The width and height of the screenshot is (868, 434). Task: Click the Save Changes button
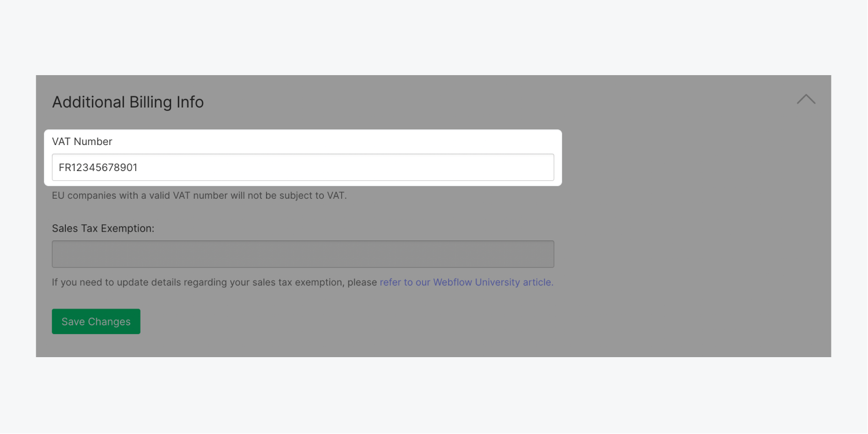[x=96, y=322]
